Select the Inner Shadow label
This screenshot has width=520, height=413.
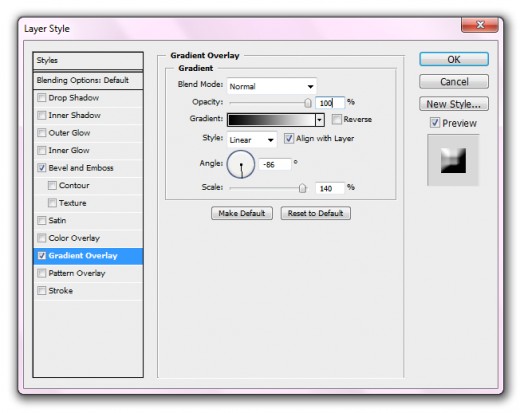(x=75, y=115)
